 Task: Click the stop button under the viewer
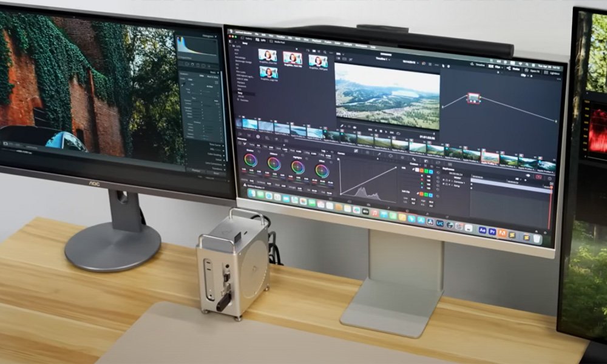pyautogui.click(x=381, y=131)
